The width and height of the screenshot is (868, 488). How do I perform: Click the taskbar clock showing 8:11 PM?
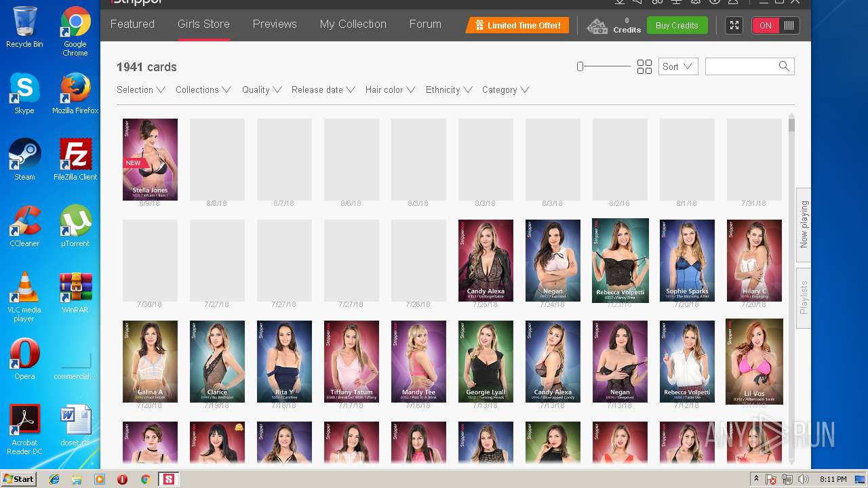pos(833,480)
